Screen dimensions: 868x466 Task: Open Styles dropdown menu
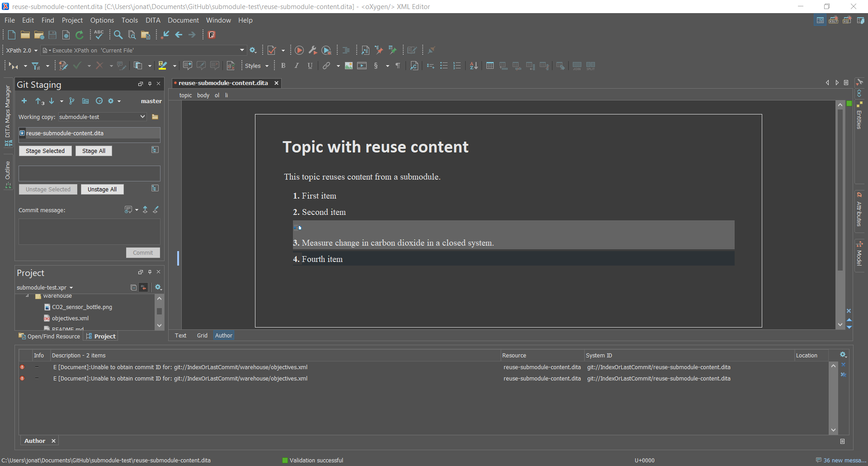tap(257, 66)
